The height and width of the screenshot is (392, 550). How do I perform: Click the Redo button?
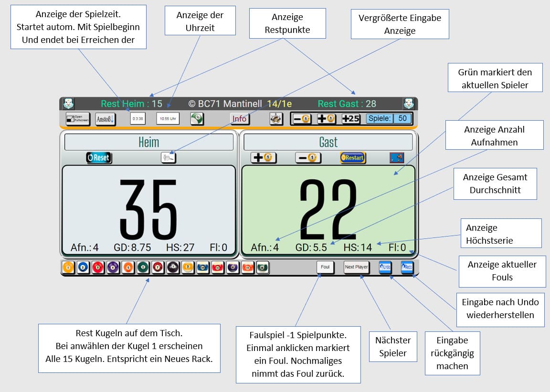(406, 267)
